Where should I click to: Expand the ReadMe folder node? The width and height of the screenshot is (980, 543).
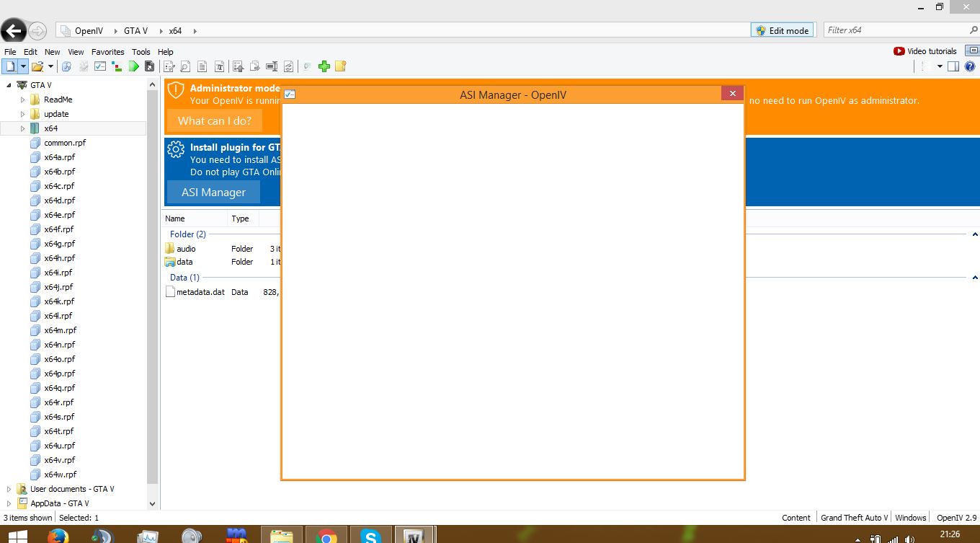(23, 100)
